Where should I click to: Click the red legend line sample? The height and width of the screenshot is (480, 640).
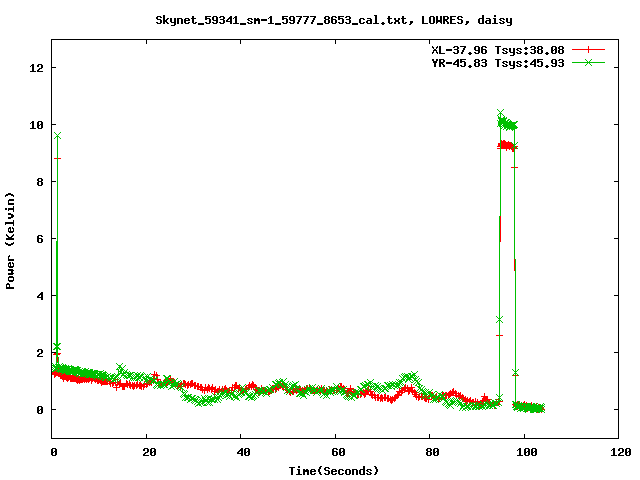click(x=588, y=50)
